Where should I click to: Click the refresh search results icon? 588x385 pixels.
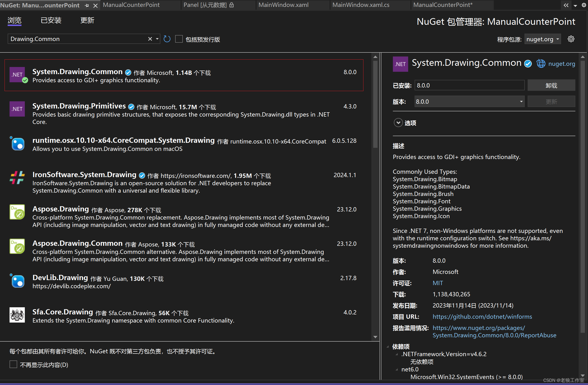(167, 39)
